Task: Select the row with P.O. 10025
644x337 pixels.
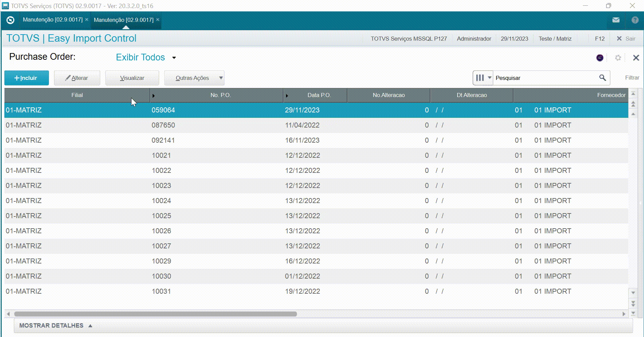Action: coord(316,216)
